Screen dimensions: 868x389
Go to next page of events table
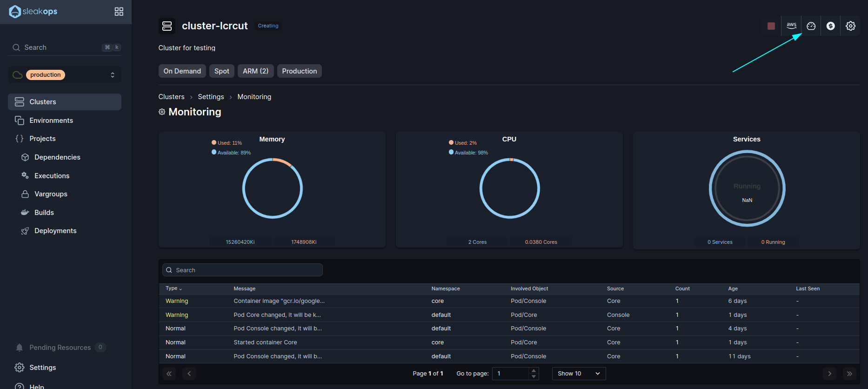pyautogui.click(x=829, y=374)
